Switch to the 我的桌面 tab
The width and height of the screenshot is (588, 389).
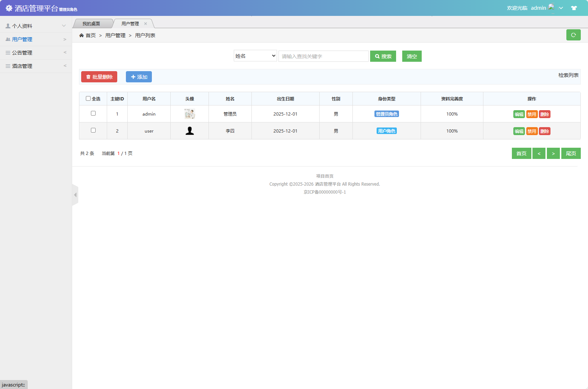point(91,23)
